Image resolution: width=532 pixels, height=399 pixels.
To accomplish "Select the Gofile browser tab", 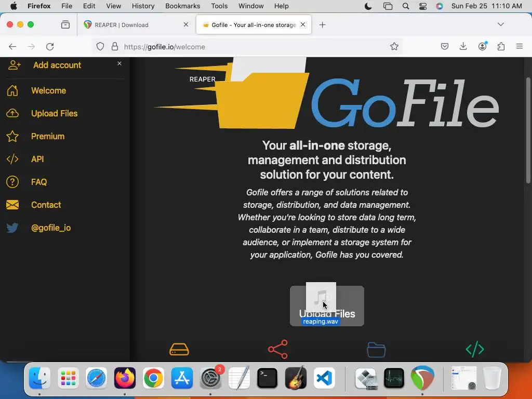I will tap(254, 25).
